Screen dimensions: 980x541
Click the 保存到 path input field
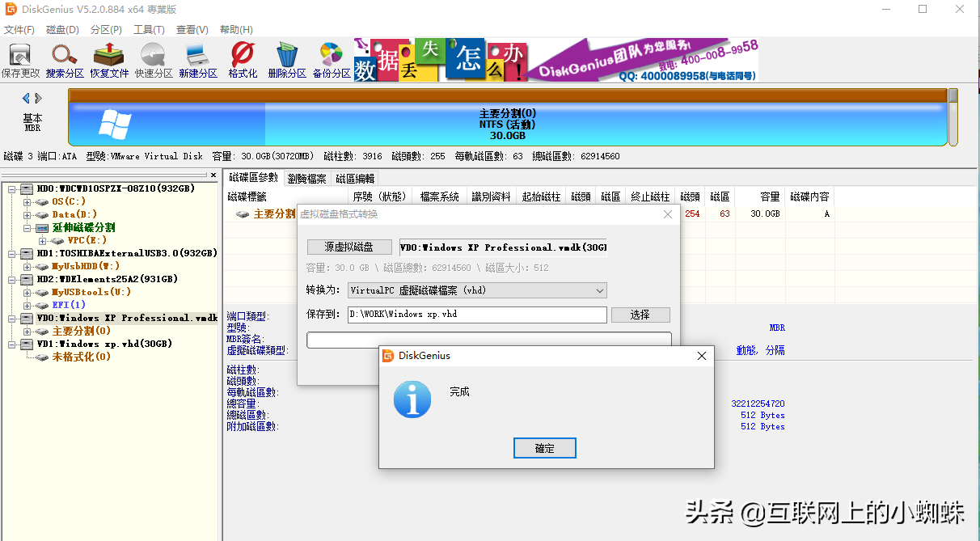click(477, 315)
